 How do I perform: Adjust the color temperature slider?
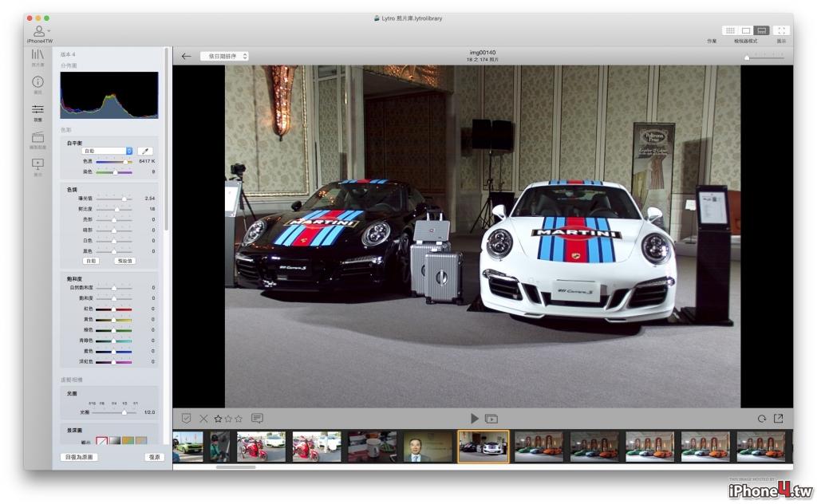point(114,161)
